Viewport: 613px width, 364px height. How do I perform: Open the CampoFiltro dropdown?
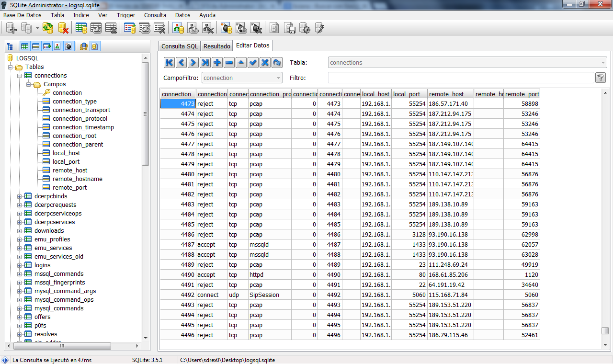coord(276,77)
